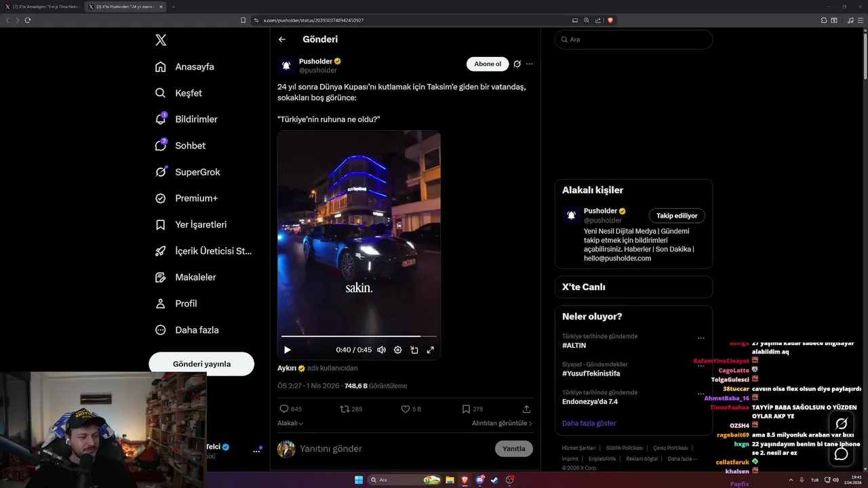Reload the page with the refresh icon

28,20
